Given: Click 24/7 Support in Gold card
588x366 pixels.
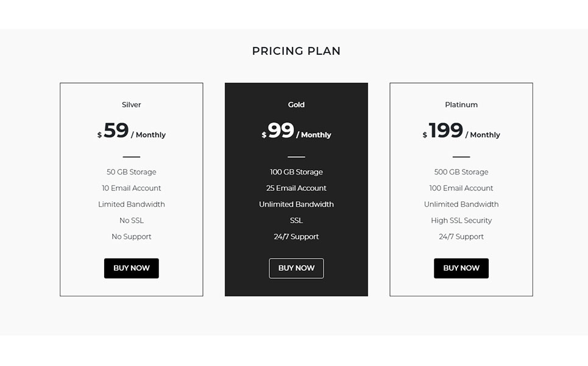Looking at the screenshot, I should pos(296,237).
